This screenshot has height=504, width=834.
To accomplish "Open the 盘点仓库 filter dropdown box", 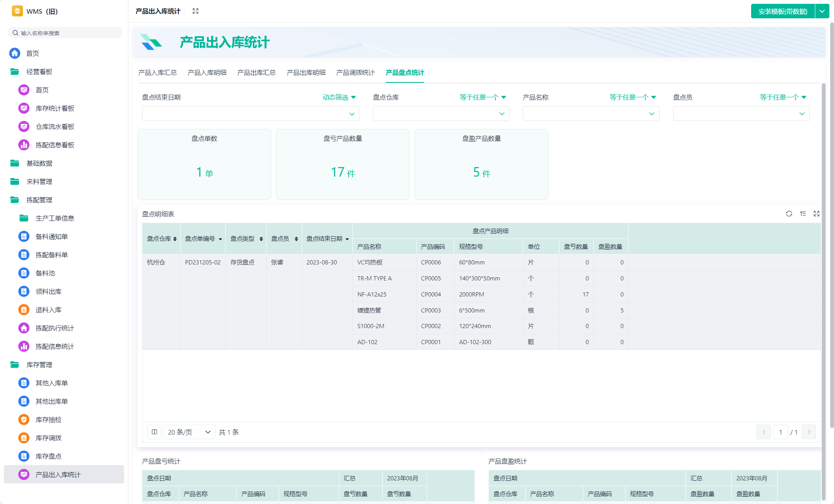I will tap(441, 114).
